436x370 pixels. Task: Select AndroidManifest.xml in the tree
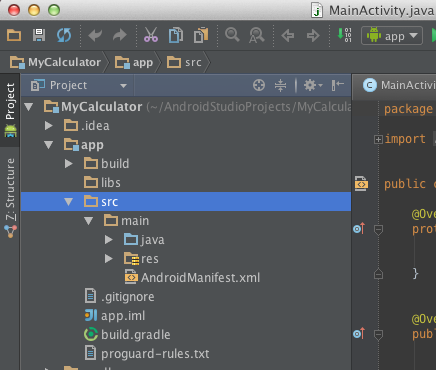[186, 278]
